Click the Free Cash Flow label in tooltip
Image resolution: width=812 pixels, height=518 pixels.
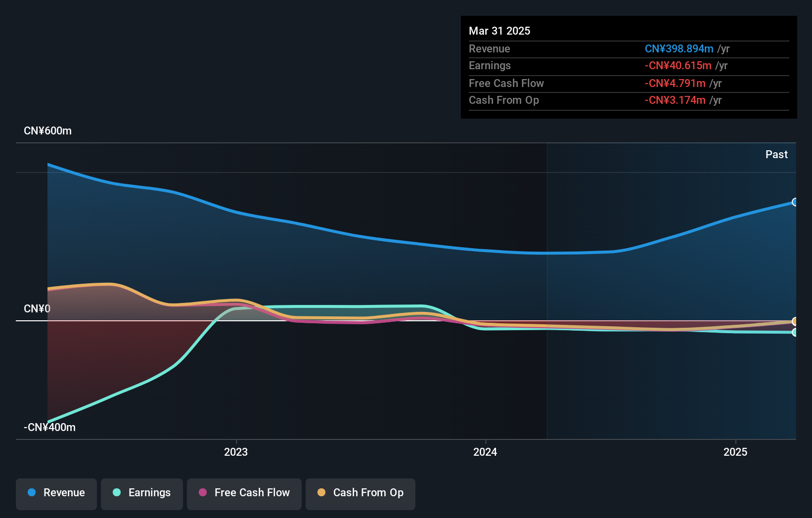506,84
